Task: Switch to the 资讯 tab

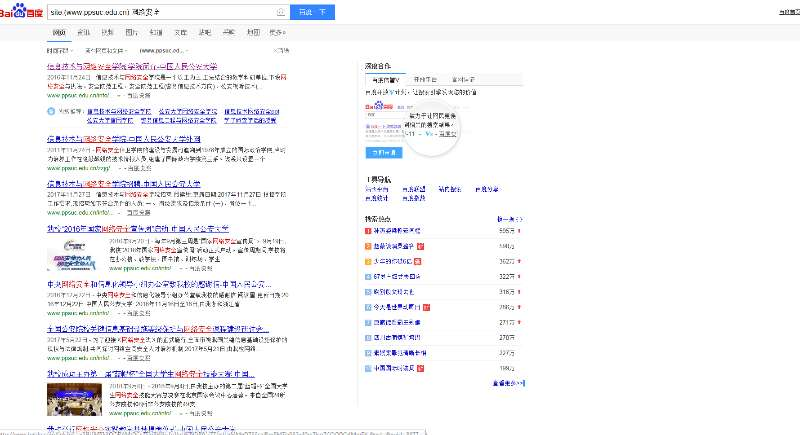Action: point(83,32)
